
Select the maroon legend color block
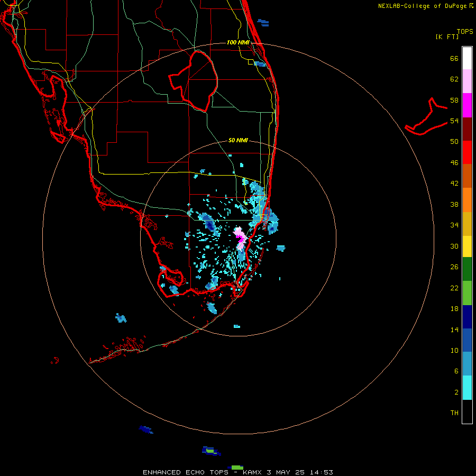(467, 129)
